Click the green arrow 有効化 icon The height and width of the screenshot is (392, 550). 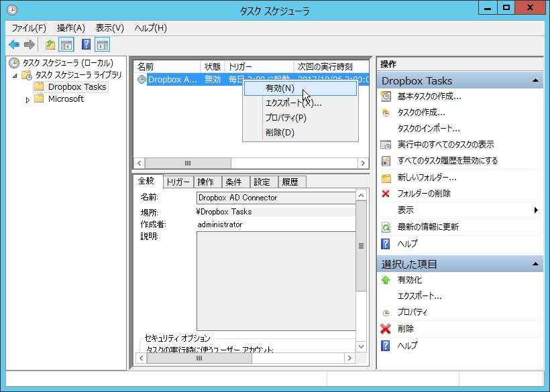pos(386,280)
